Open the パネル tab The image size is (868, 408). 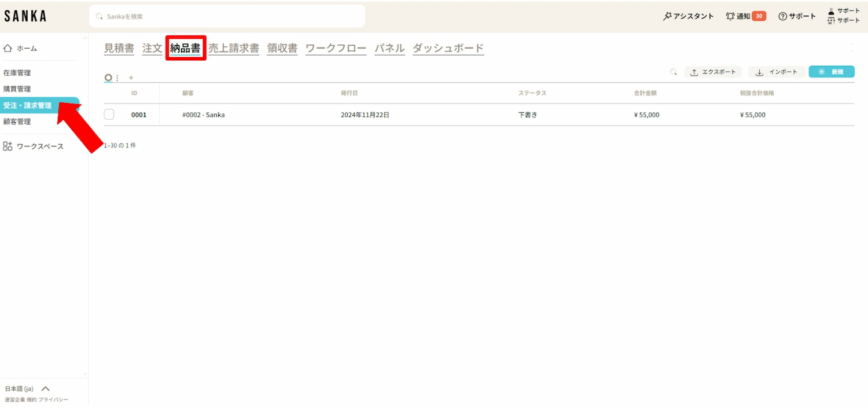pos(389,49)
